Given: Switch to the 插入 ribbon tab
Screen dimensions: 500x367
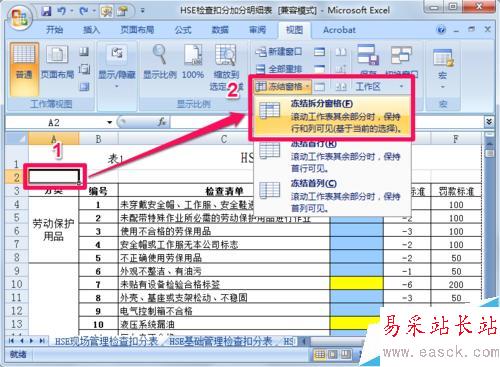Looking at the screenshot, I should pos(91,30).
